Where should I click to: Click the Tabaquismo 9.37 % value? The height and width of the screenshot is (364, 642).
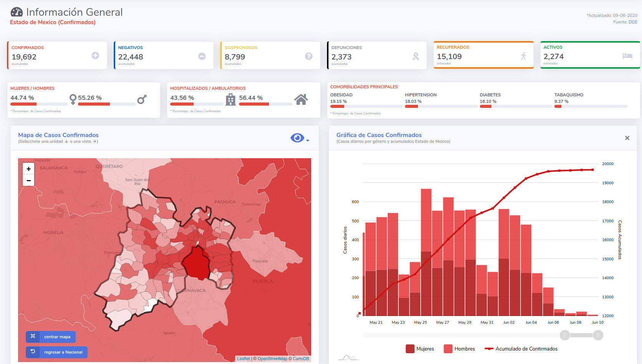561,101
